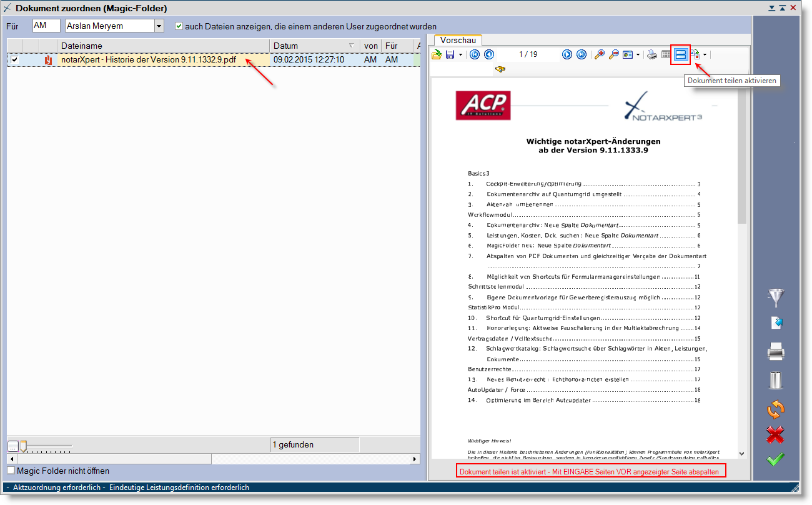
Task: Cancel with the red X sidebar icon
Action: tap(775, 434)
